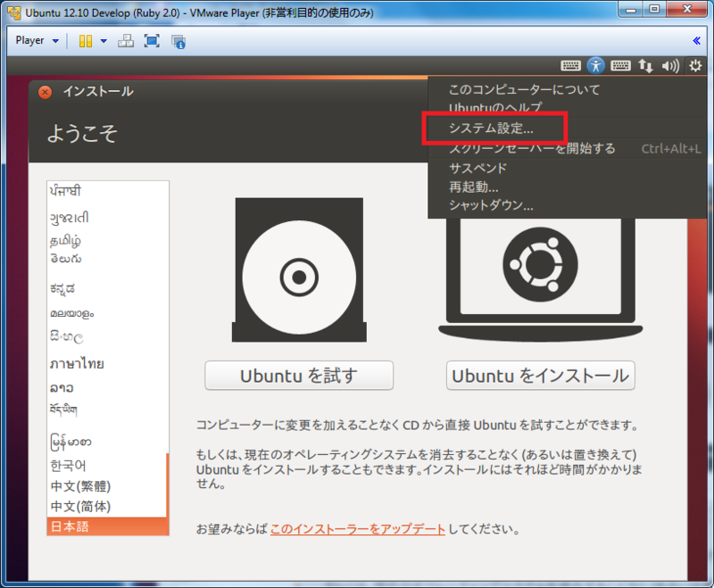Select Tibetan བོད་ཡིག in the language list
Viewport: 714px width, 588px height.
106,410
